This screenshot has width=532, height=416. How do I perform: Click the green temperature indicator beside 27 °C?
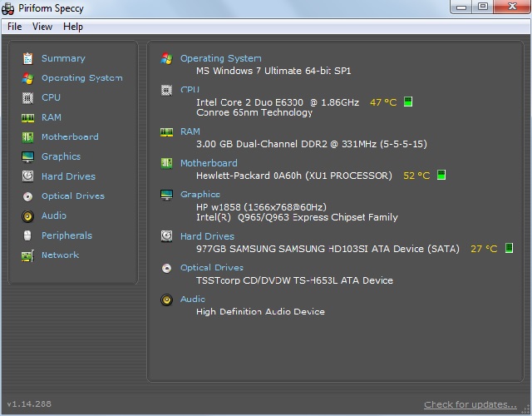(509, 248)
